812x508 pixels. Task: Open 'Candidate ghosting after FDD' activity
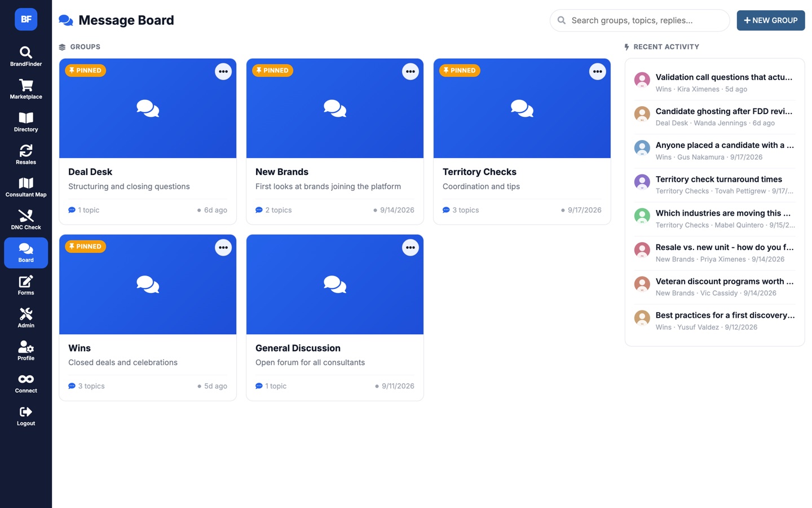tap(714, 117)
